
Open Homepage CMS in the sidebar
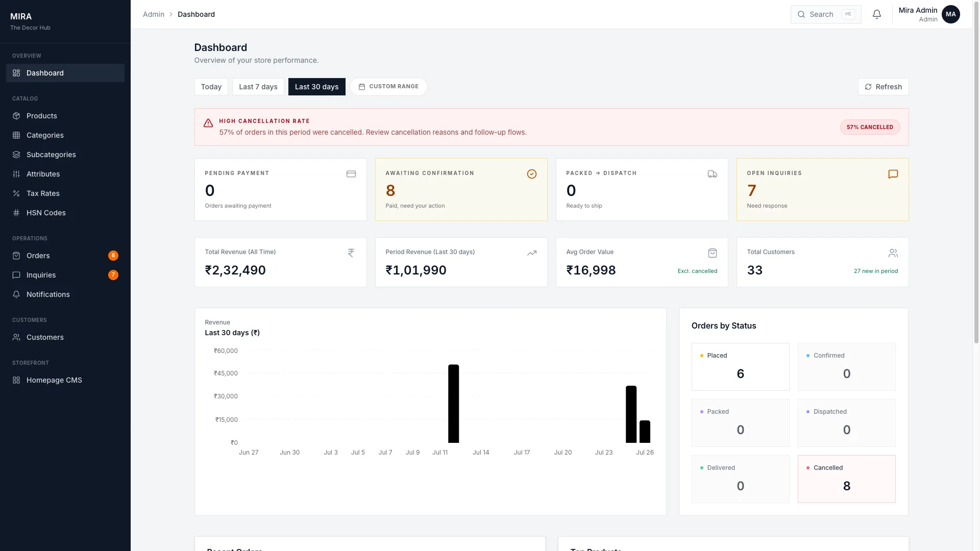[65, 380]
